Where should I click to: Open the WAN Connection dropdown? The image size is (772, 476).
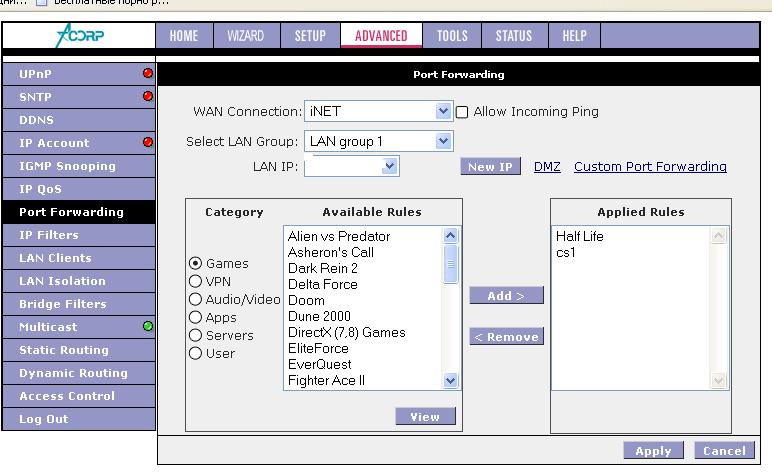click(x=444, y=112)
